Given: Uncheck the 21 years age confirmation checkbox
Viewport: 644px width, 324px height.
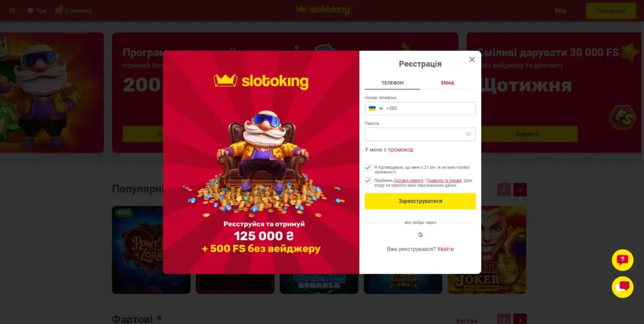Looking at the screenshot, I should point(368,167).
